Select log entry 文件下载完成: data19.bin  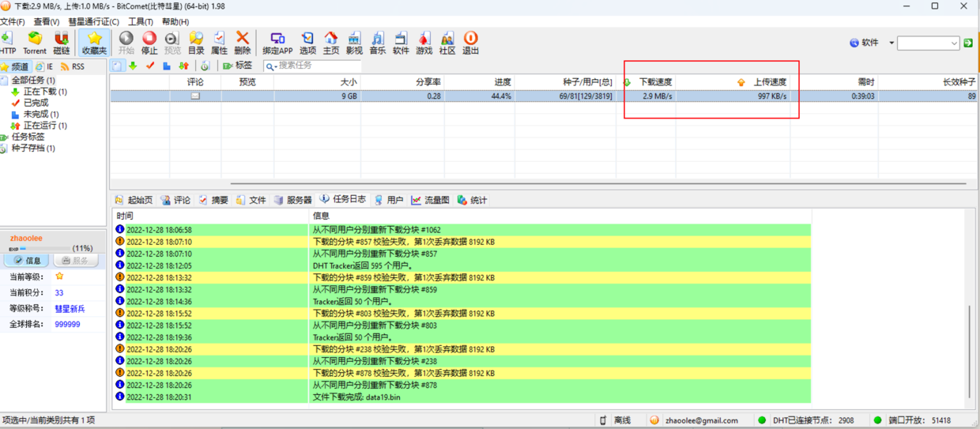[x=463, y=397]
